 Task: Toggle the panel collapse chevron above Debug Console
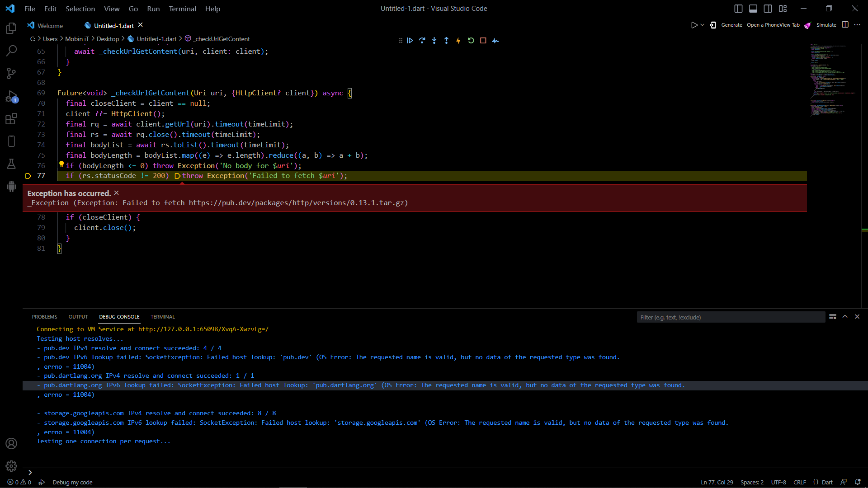[x=845, y=317]
